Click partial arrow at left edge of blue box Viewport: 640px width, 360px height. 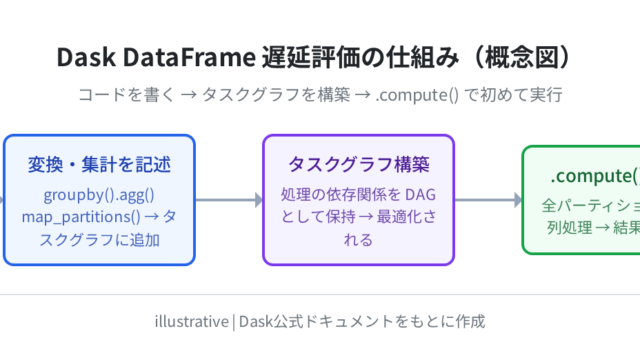(2, 200)
